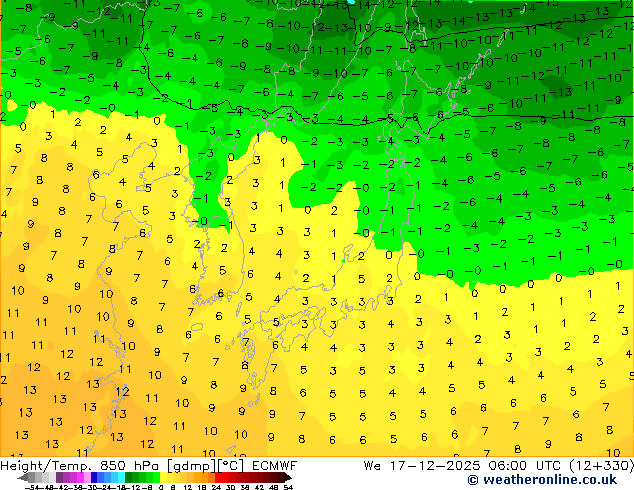Click the ECMWF model label
The image size is (634, 490).
pos(274,466)
